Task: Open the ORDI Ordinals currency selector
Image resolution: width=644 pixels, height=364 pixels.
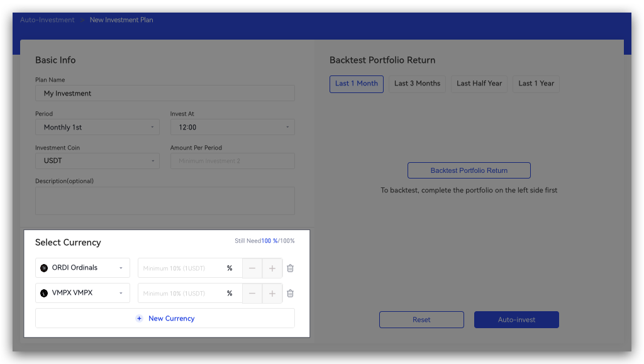Action: tap(82, 268)
